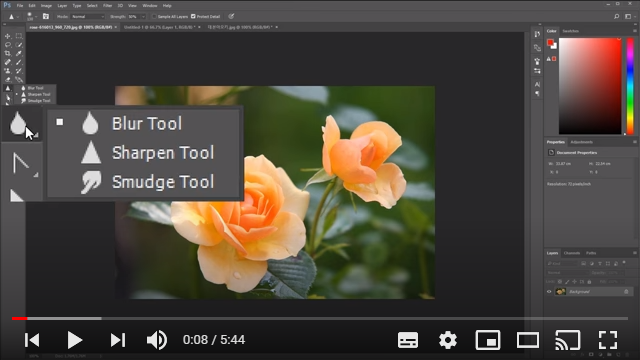Viewport: 640px width, 360px height.
Task: Click the active Sharpen tool in toolbar
Action: click(x=7, y=88)
